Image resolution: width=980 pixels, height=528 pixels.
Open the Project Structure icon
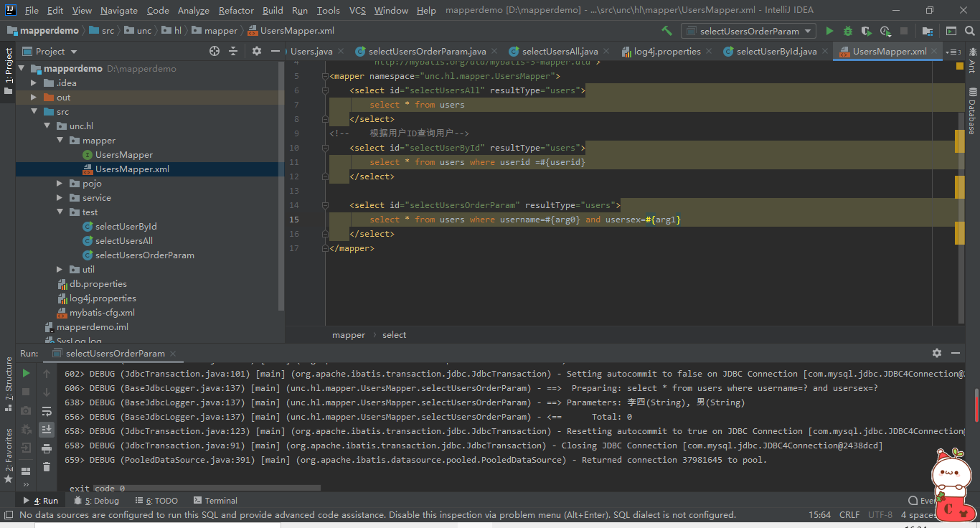click(928, 31)
